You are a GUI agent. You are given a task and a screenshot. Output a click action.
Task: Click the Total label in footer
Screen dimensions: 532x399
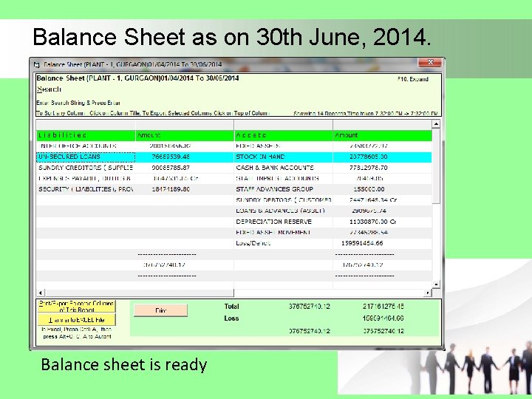click(x=232, y=307)
